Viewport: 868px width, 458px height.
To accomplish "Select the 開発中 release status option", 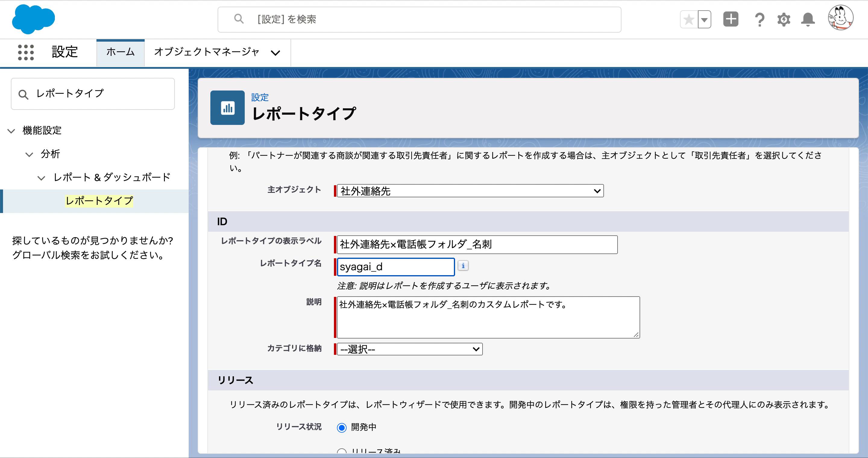I will pos(341,427).
